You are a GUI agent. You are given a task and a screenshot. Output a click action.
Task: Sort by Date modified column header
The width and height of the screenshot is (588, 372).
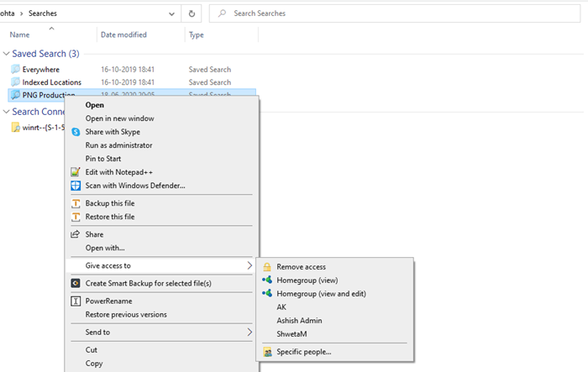tap(123, 35)
